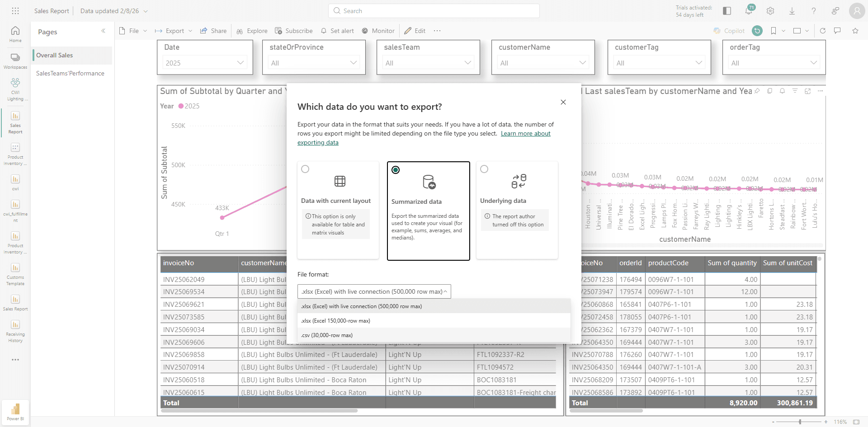
Task: Open the orderTag slicer dropdown
Action: (x=774, y=63)
